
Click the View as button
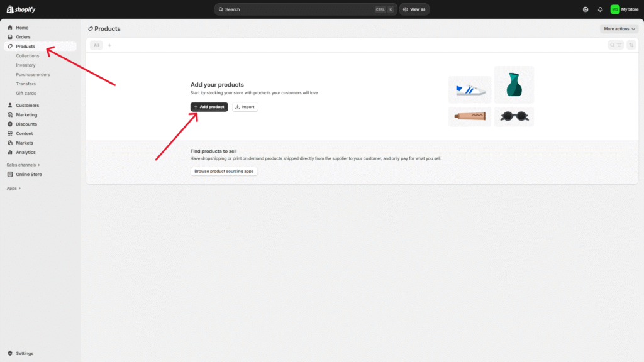(x=414, y=9)
